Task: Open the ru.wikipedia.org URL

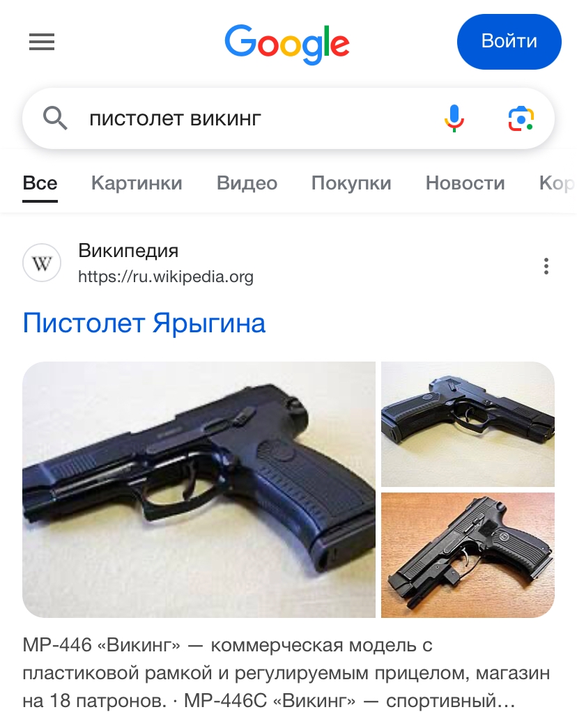Action: click(166, 277)
